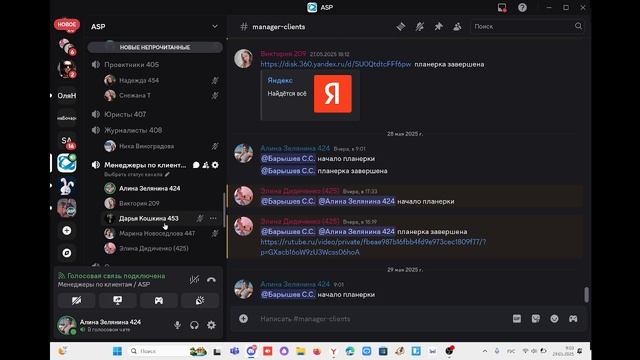640x360 pixels.
Task: Open pinned messages in channel header
Action: [x=438, y=27]
